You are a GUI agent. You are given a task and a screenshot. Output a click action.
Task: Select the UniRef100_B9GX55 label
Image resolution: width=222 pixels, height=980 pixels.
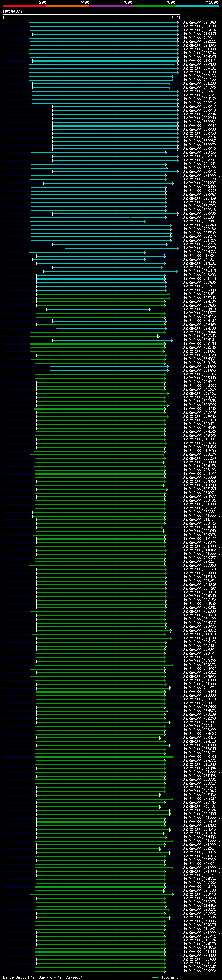pyautogui.click(x=199, y=153)
